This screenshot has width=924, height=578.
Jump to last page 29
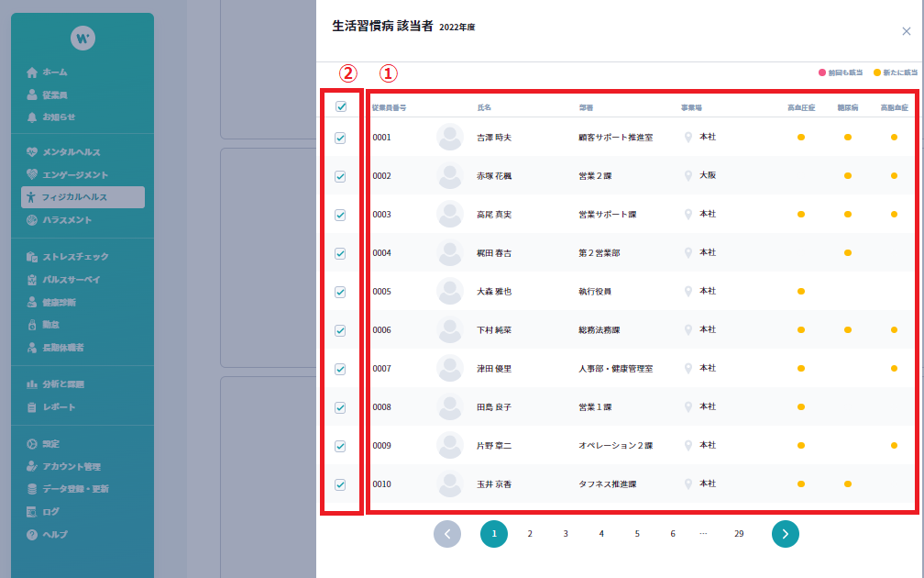tap(739, 534)
